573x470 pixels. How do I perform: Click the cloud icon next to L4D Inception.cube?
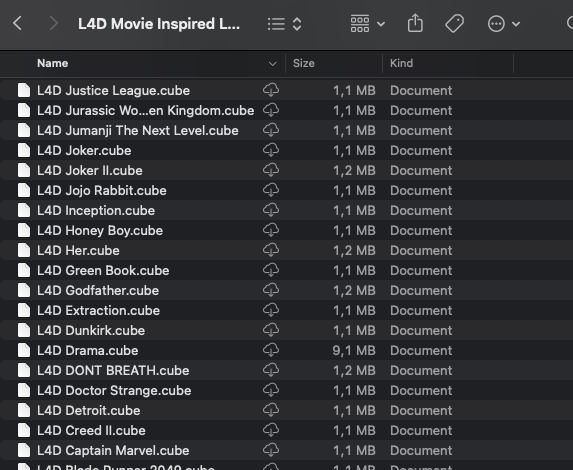pyautogui.click(x=271, y=210)
